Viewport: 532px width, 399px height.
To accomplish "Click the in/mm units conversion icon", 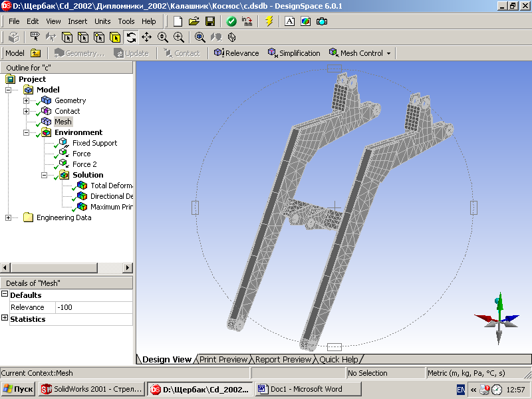I will tap(248, 21).
